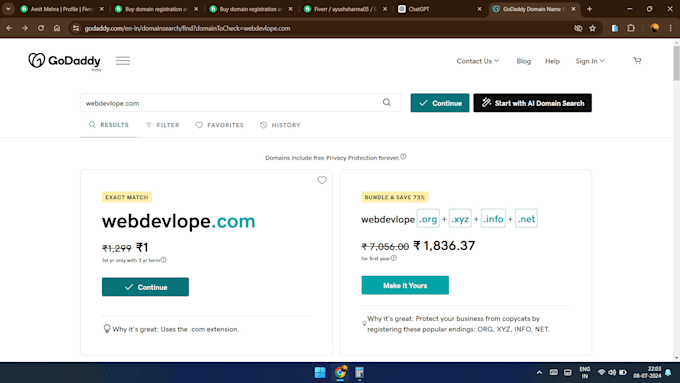Switch to the Fiverr ayushsharma05 browser tab
This screenshot has height=383, width=680.
345,9
